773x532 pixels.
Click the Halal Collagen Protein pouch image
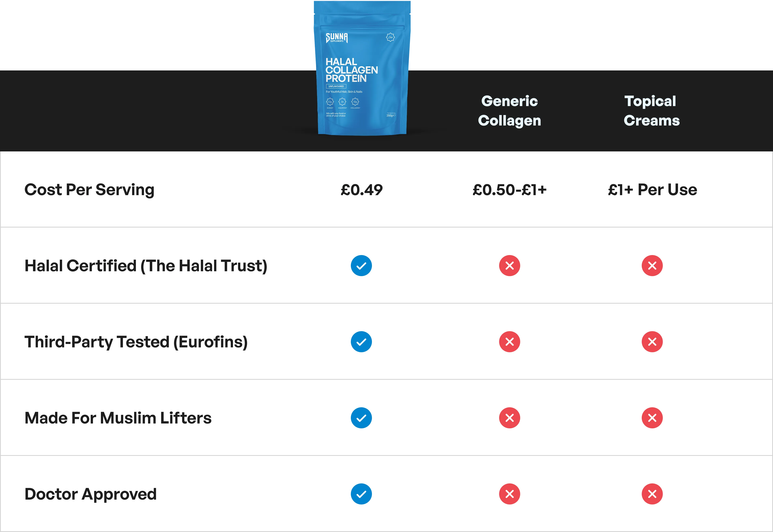click(x=362, y=68)
